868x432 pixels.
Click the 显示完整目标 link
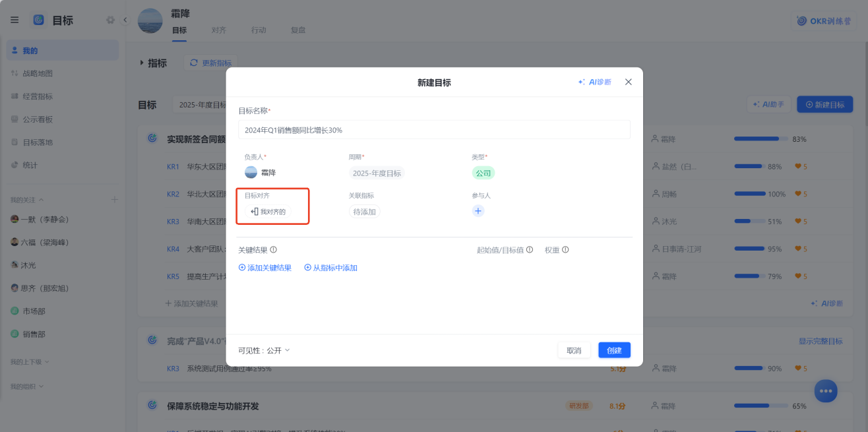[x=821, y=341]
